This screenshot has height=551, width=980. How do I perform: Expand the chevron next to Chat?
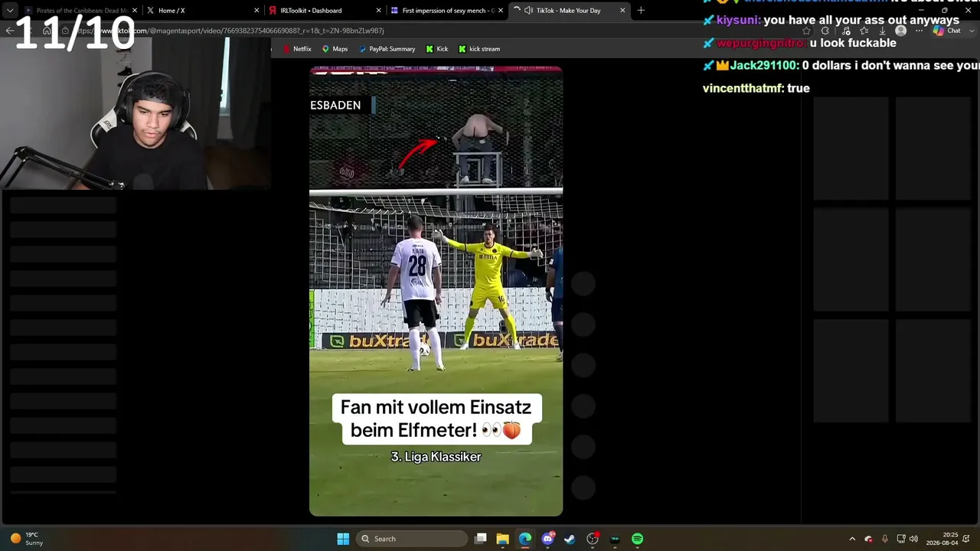coord(972,31)
